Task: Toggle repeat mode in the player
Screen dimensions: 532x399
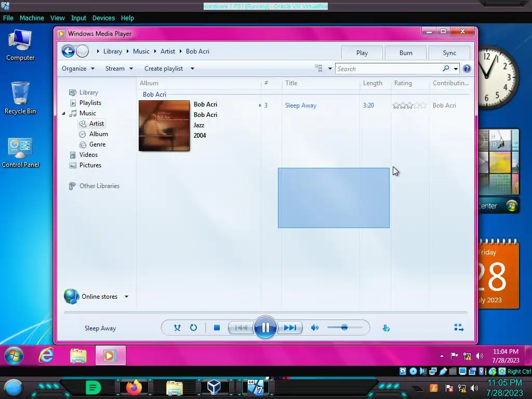Action: [193, 328]
